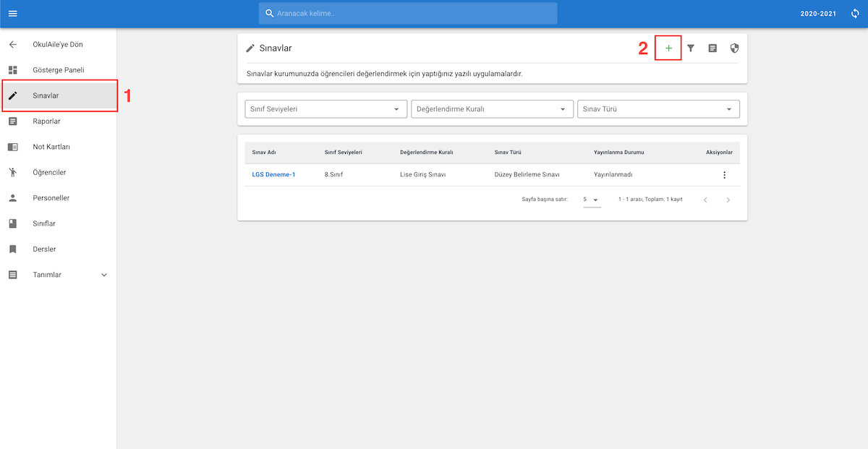Open Not Kartları menu label
Image resolution: width=868 pixels, height=449 pixels.
[51, 147]
